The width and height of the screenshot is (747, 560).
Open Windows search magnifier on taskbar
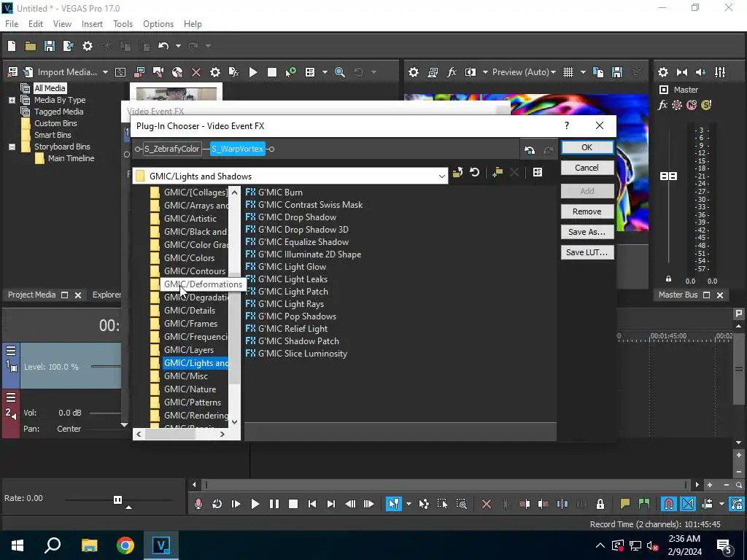click(x=53, y=545)
